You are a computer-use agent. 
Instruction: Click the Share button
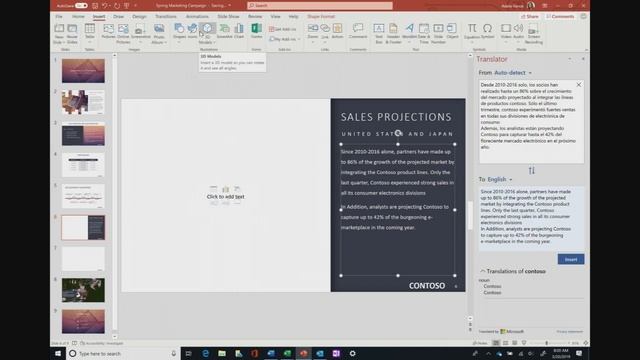[x=530, y=16]
